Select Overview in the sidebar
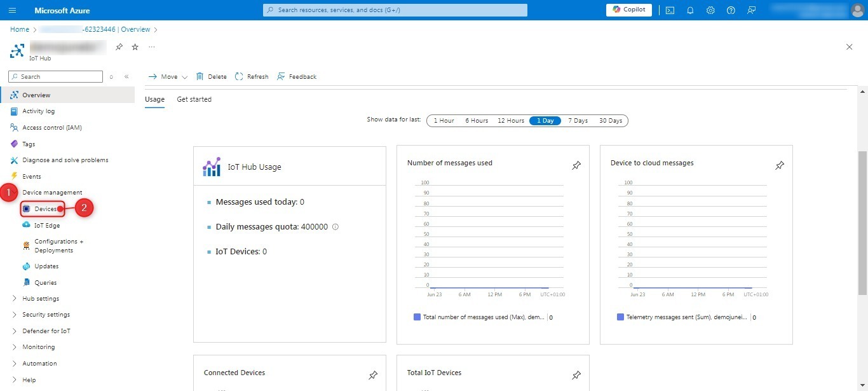The height and width of the screenshot is (391, 868). [67, 95]
